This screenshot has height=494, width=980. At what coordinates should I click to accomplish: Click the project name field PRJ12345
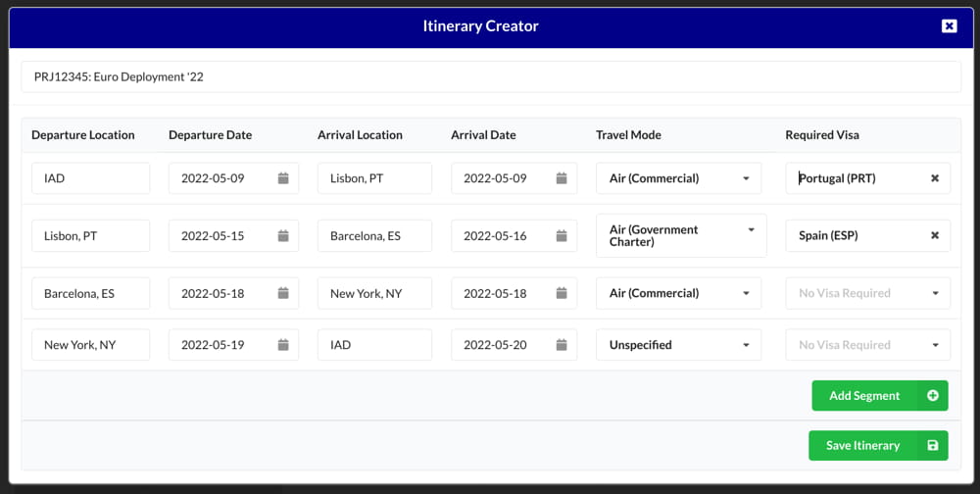click(490, 76)
